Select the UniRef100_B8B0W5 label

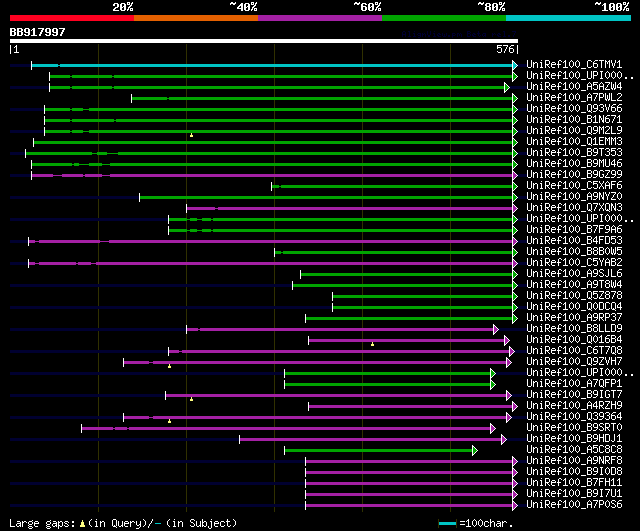tap(574, 252)
